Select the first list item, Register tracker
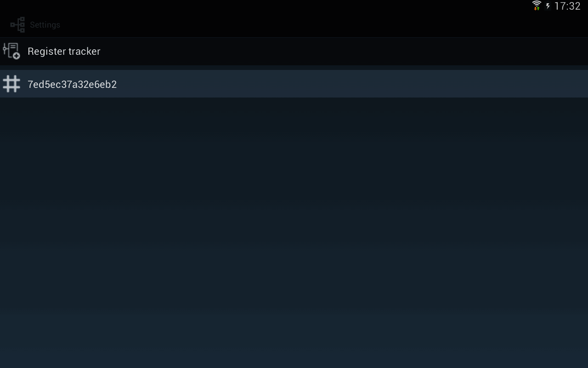 click(x=294, y=51)
